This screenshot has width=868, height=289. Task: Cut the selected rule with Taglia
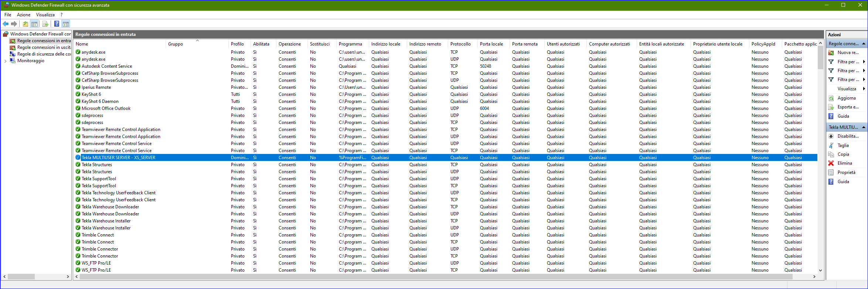tap(843, 145)
